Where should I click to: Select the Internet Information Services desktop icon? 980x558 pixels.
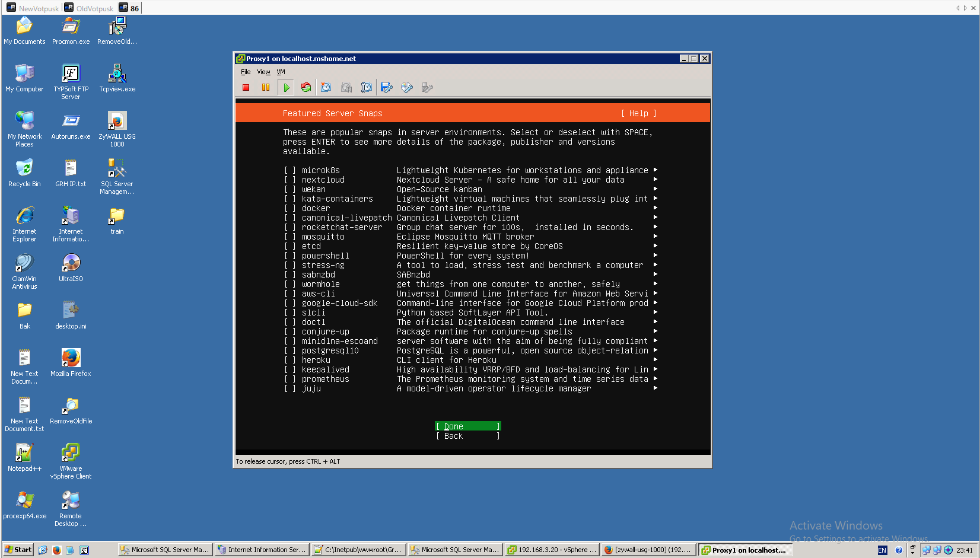71,224
